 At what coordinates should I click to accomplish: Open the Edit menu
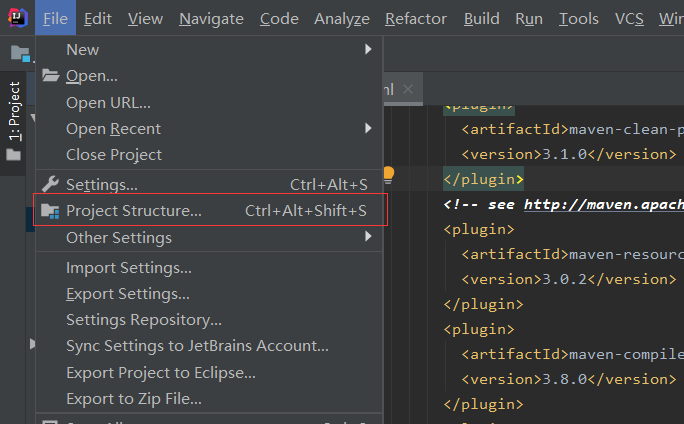point(98,18)
